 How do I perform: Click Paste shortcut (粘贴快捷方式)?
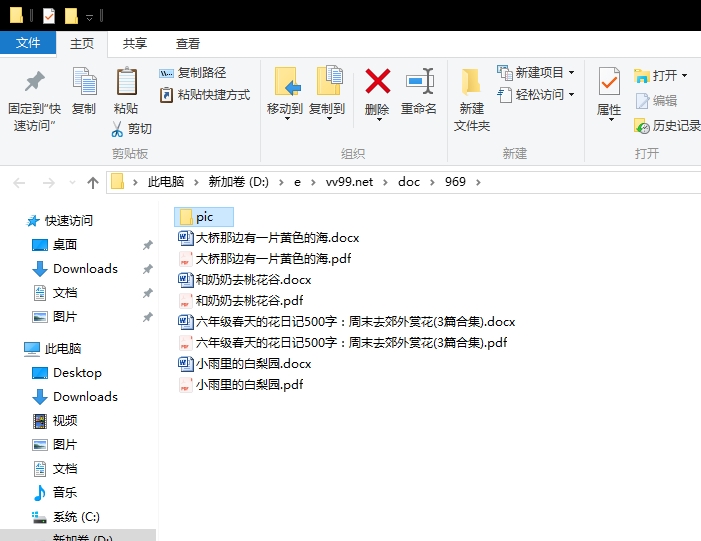[x=205, y=95]
